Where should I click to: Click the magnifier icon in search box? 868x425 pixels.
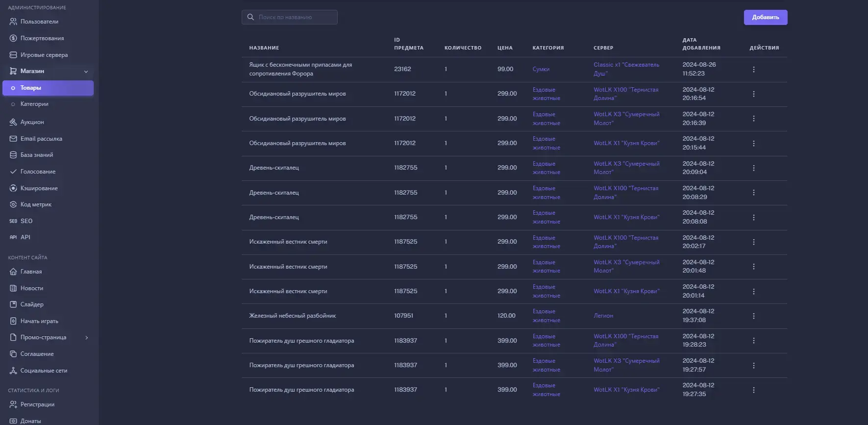(x=250, y=17)
